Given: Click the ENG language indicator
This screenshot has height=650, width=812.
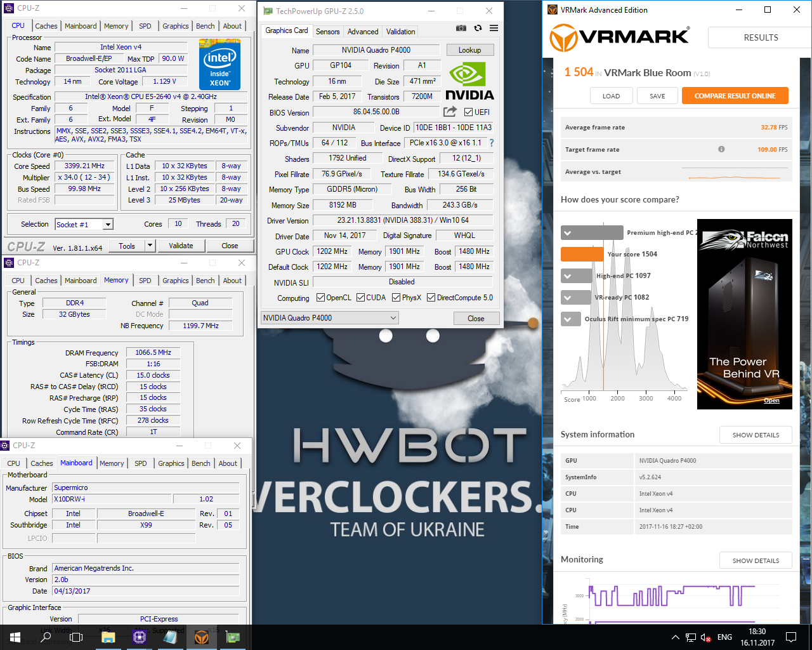Looking at the screenshot, I should pyautogui.click(x=724, y=637).
